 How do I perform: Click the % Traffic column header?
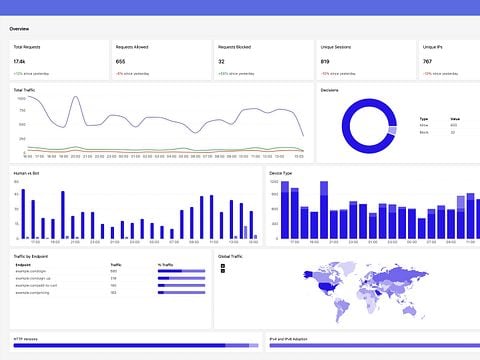coord(166,265)
